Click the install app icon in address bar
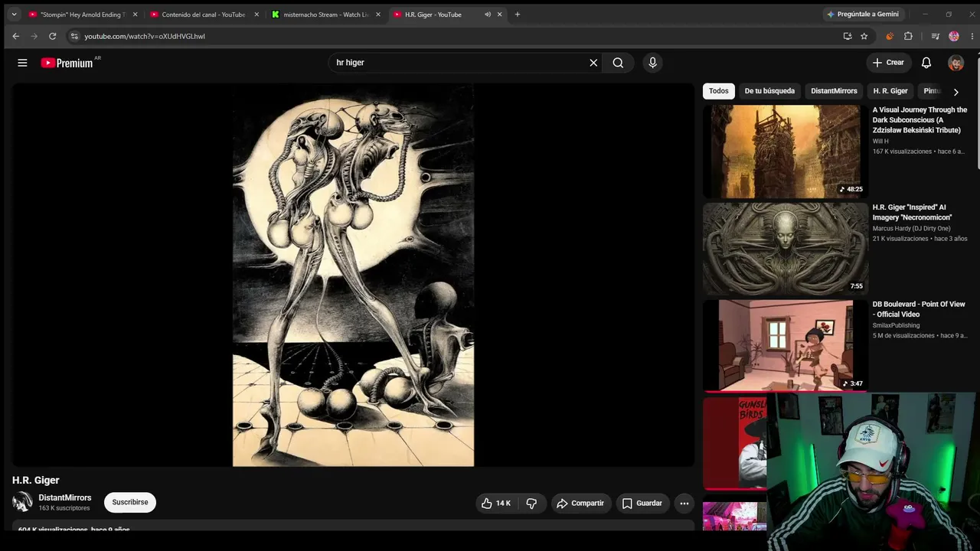 [848, 36]
